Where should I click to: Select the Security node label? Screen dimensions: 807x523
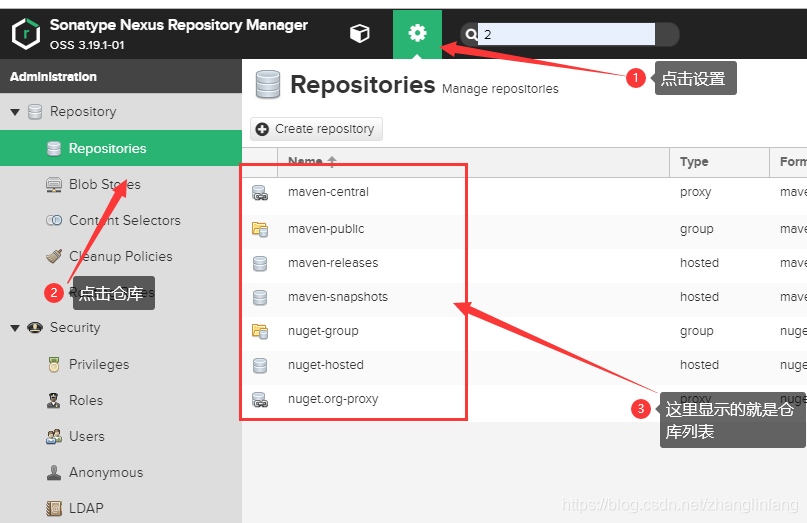(x=75, y=327)
